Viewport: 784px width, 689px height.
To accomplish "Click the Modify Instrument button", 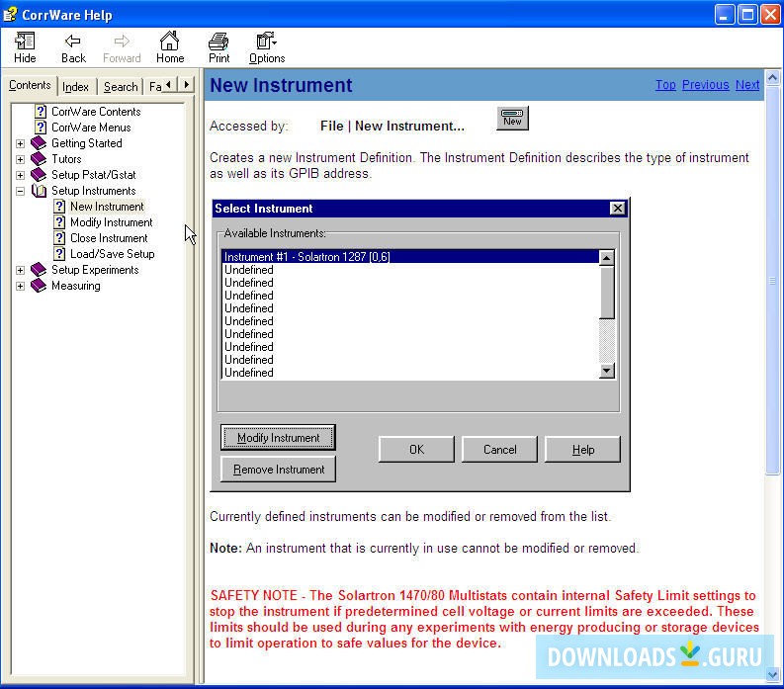I will 278,438.
